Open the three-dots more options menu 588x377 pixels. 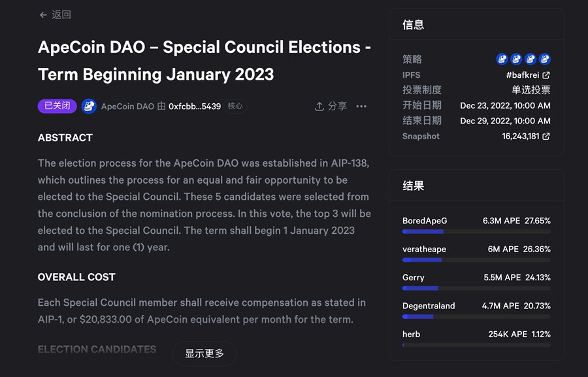click(361, 107)
